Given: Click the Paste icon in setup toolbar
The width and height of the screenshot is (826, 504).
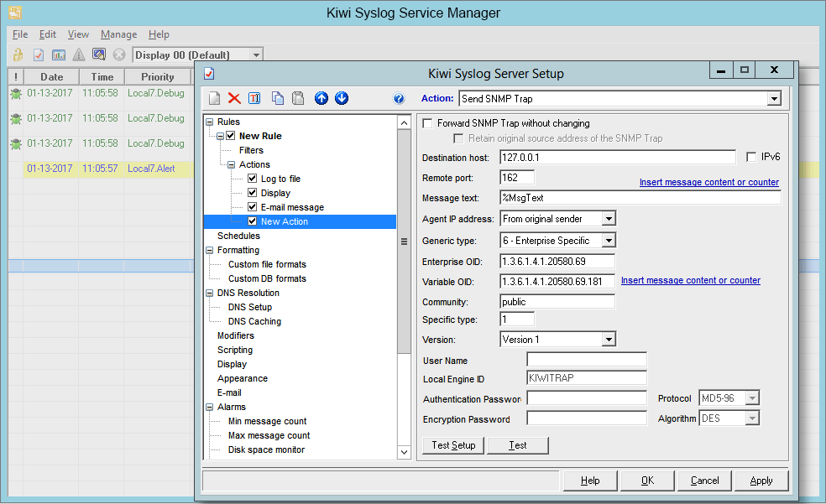Looking at the screenshot, I should coord(297,99).
